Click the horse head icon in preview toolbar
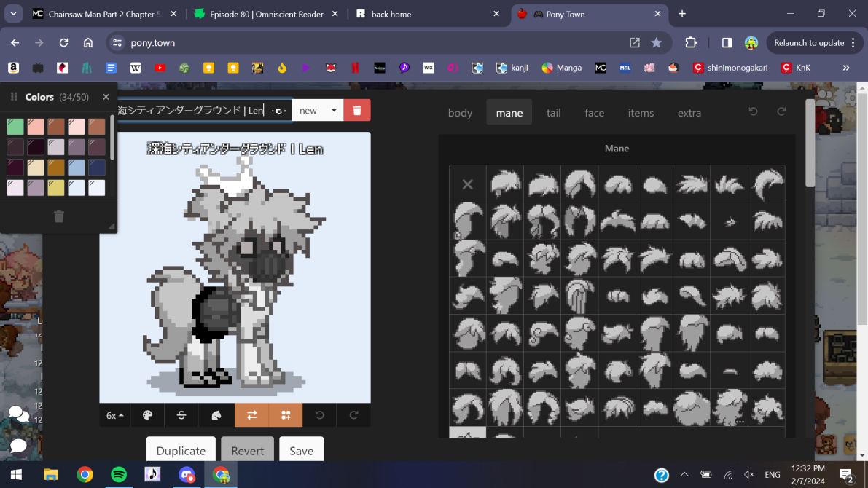Screen dimensions: 868x488 click(x=216, y=415)
